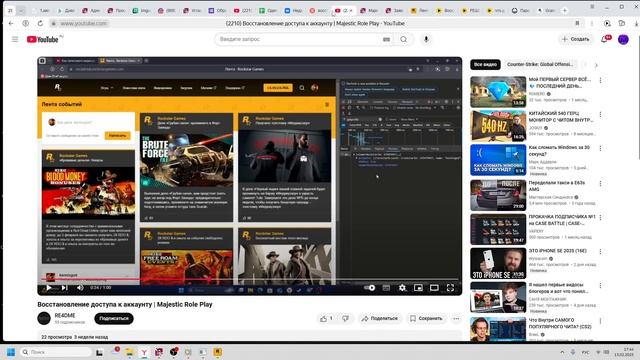Screen dimensions: 640x360
Task: Open options for Как сломать Windows video
Action: pyautogui.click(x=600, y=148)
